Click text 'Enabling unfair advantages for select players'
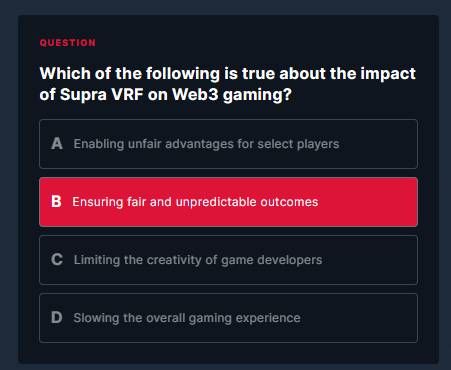 click(206, 144)
